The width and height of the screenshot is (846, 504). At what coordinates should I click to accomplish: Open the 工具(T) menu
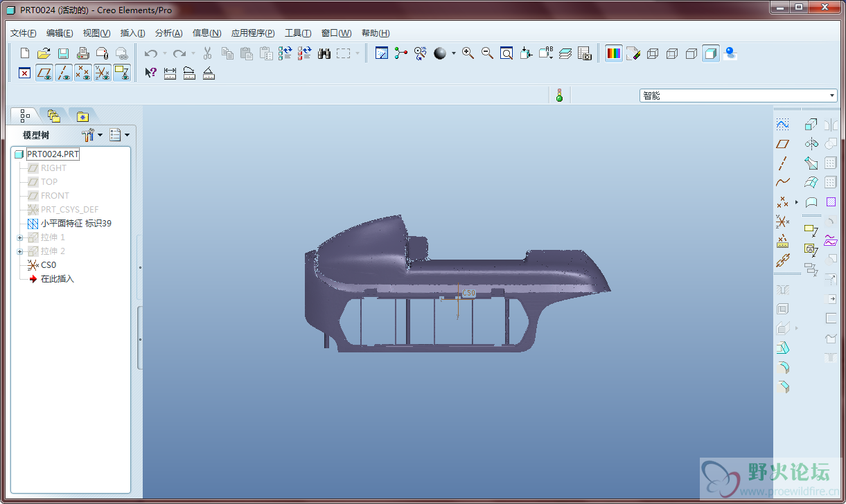(298, 33)
